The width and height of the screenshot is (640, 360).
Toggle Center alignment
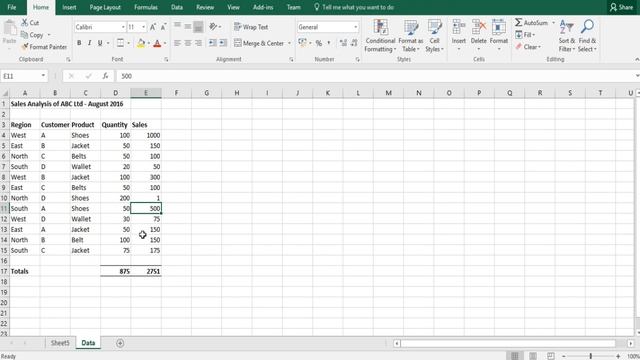click(188, 43)
